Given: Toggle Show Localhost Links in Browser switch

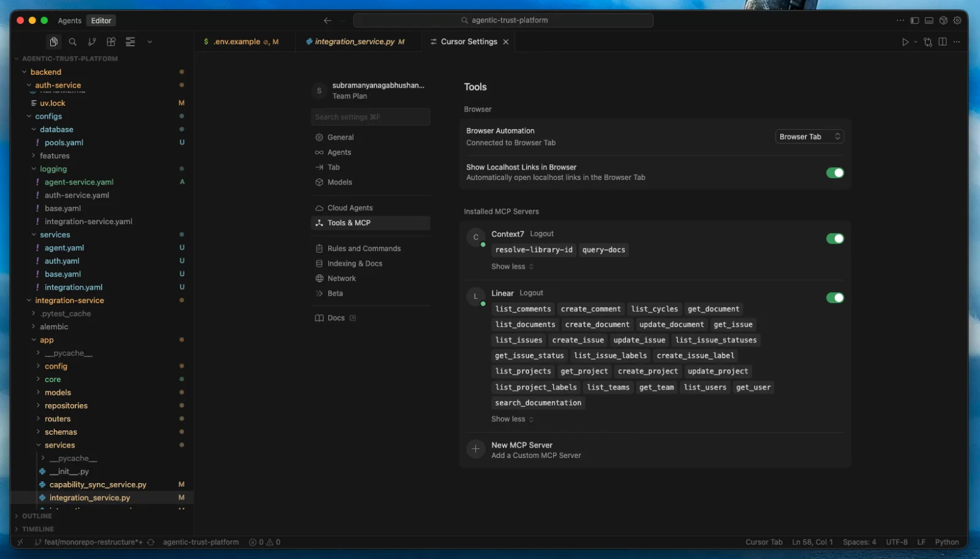Looking at the screenshot, I should [835, 173].
